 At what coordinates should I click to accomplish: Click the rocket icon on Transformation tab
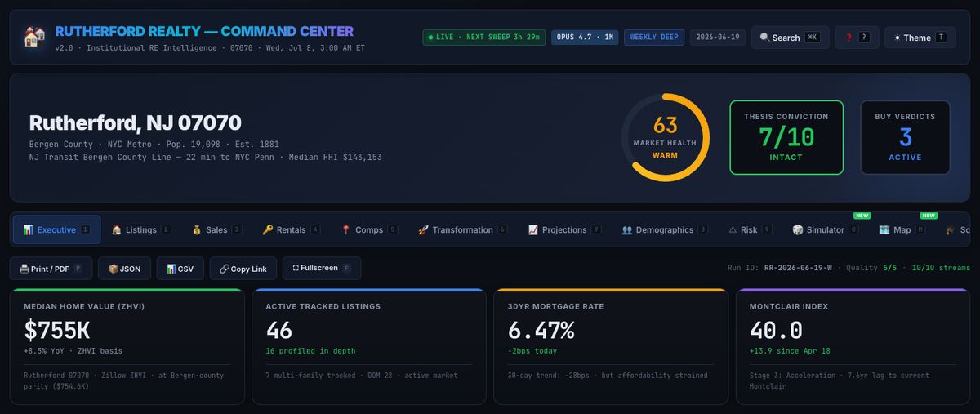(x=423, y=230)
